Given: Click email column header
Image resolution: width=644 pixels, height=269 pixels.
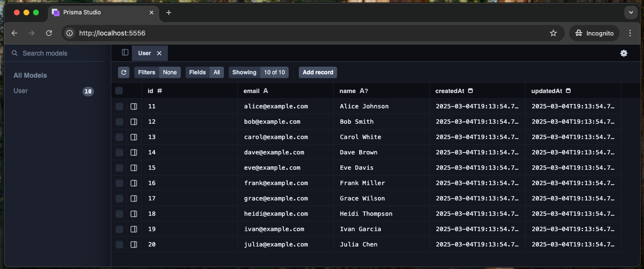Looking at the screenshot, I should click(285, 91).
